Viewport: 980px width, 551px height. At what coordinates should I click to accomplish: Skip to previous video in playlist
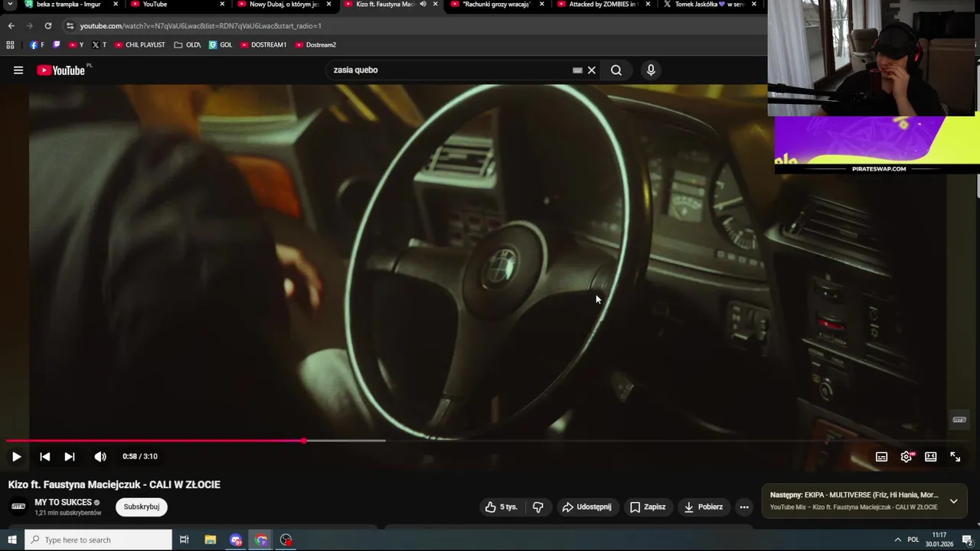point(44,457)
